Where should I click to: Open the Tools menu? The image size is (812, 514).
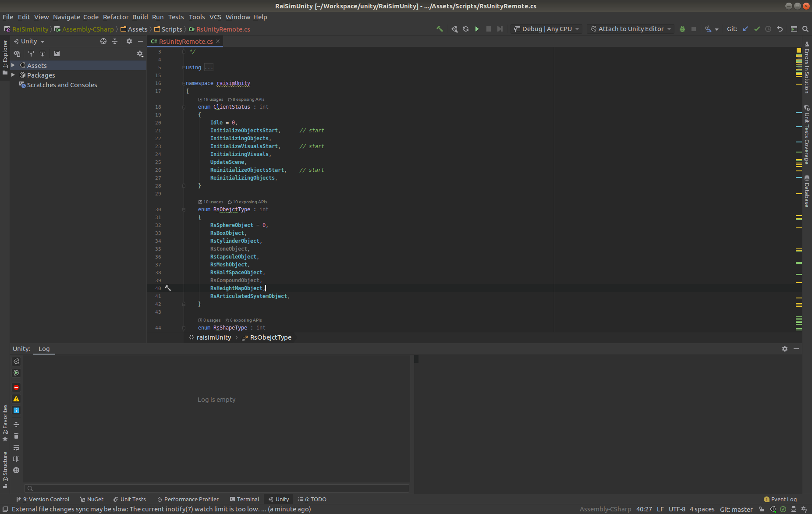[x=197, y=17]
